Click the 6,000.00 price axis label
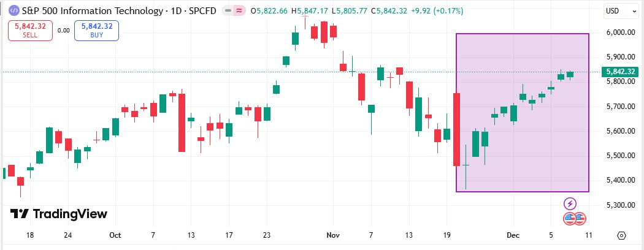 (x=621, y=32)
